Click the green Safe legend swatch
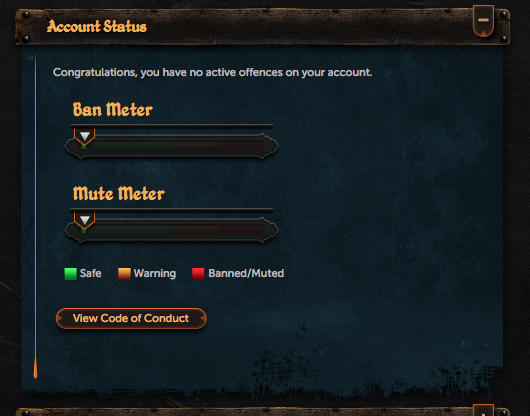This screenshot has height=416, width=530. [70, 273]
